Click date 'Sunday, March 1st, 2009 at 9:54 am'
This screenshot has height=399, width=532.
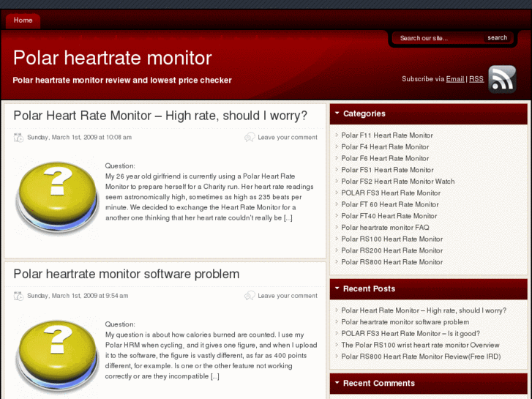[78, 296]
